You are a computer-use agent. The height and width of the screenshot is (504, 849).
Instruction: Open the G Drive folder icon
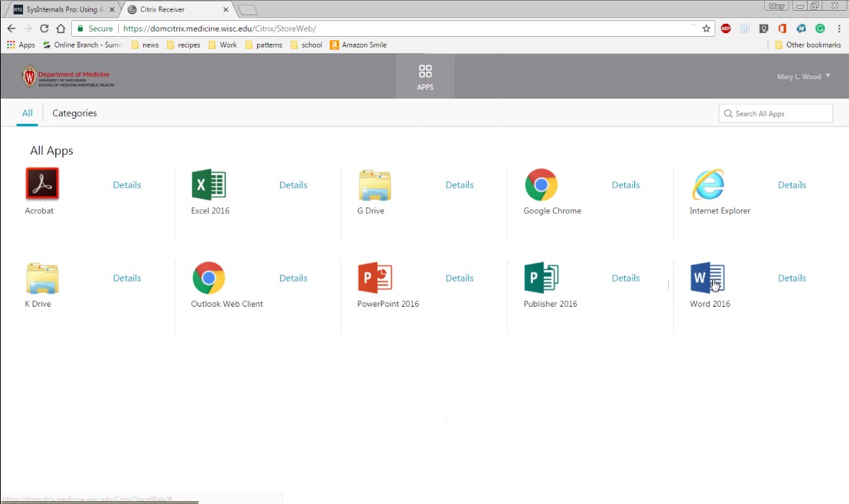(374, 184)
